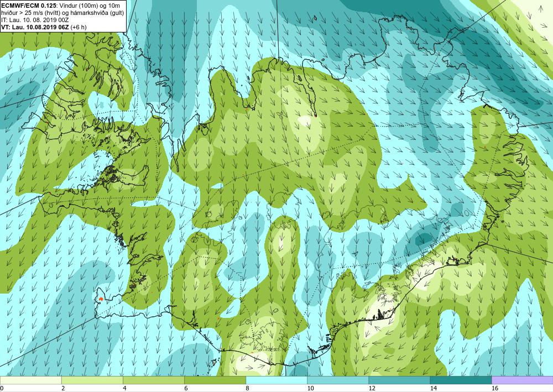Select the 2–4 m/s light green legend swatch
Viewport: 553px width, 392px height.
point(92,380)
